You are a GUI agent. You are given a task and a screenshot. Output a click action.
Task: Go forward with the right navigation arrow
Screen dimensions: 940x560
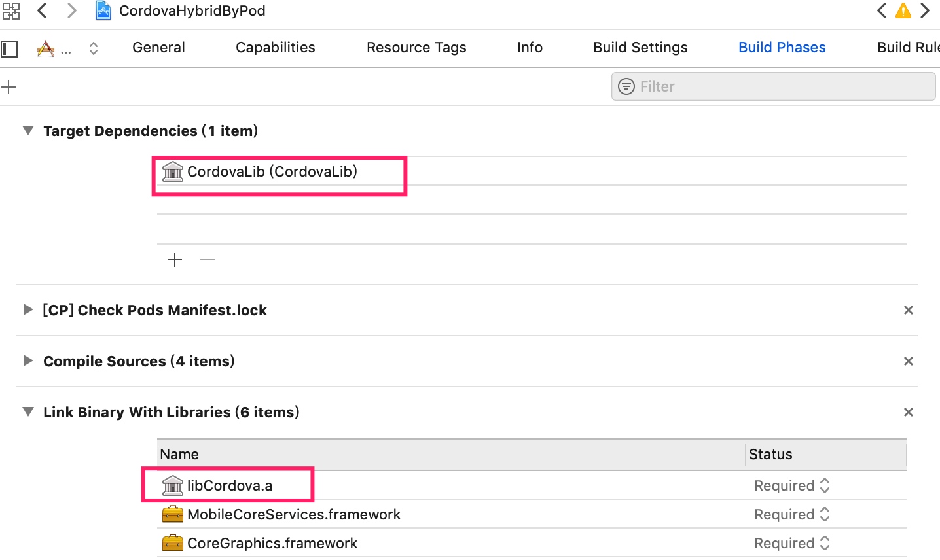72,10
